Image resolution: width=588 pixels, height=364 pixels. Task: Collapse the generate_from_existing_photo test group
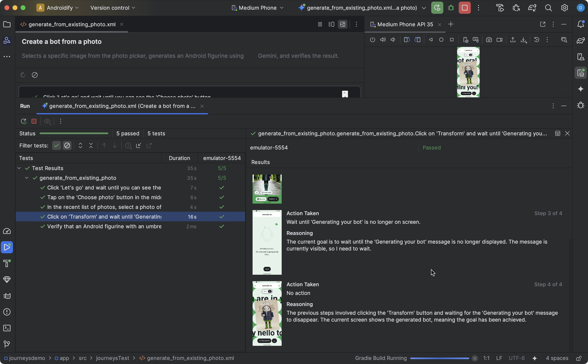[x=26, y=178]
